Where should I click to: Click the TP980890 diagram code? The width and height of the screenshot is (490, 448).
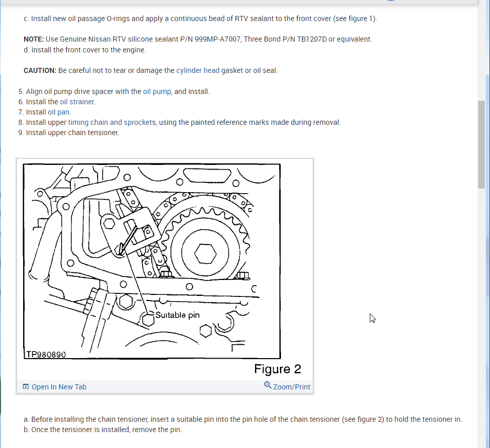(x=46, y=354)
